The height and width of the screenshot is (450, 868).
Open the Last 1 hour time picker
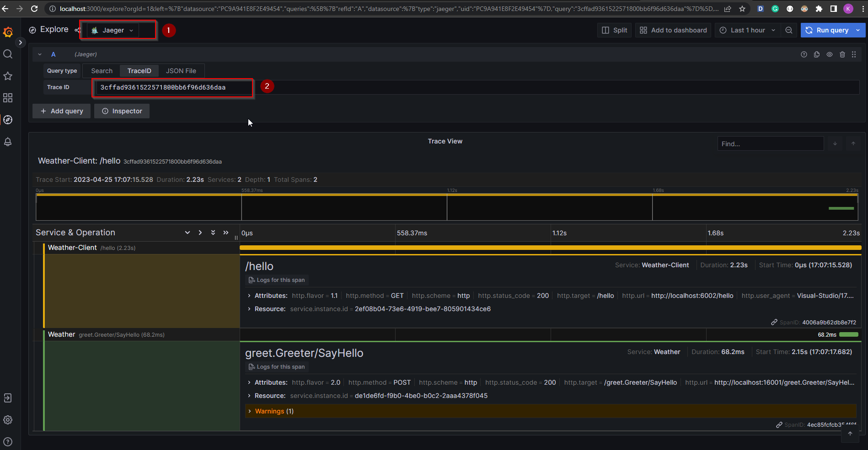[747, 30]
